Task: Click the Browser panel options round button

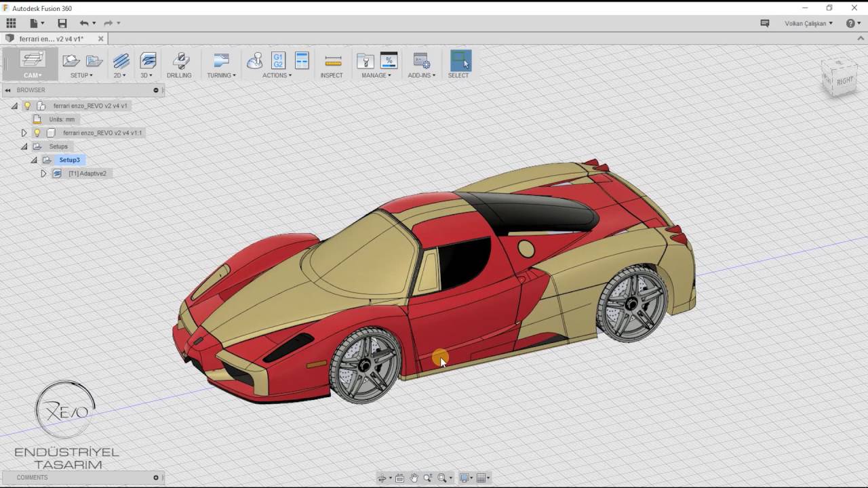Action: pos(156,90)
